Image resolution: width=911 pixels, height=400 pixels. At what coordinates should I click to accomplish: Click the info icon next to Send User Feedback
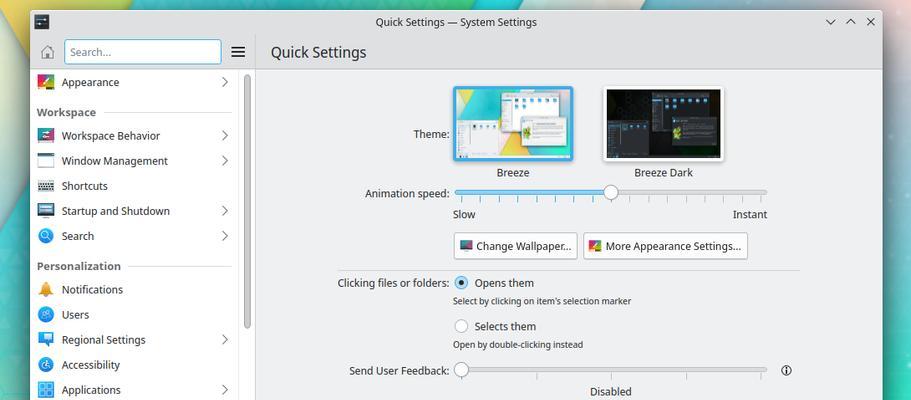[787, 370]
